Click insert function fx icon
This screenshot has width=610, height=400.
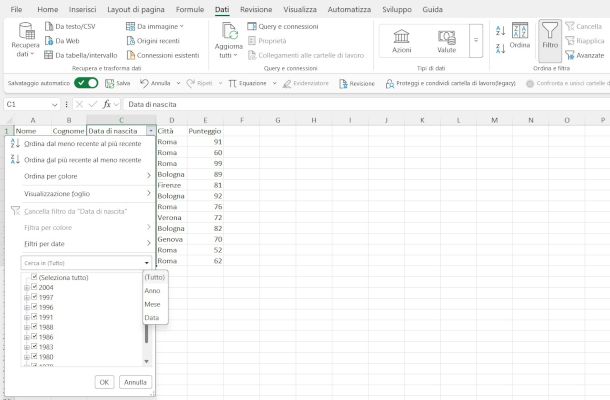pos(107,104)
